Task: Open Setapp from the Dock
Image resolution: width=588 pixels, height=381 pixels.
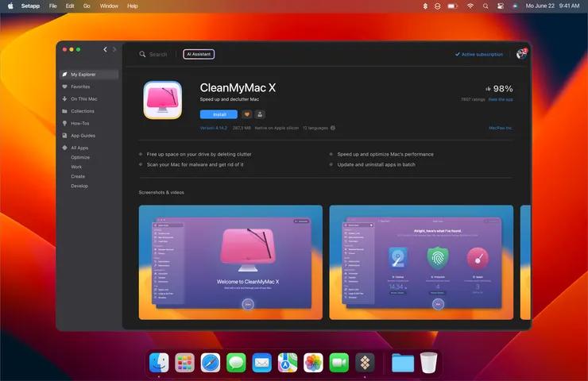Action: [x=365, y=363]
